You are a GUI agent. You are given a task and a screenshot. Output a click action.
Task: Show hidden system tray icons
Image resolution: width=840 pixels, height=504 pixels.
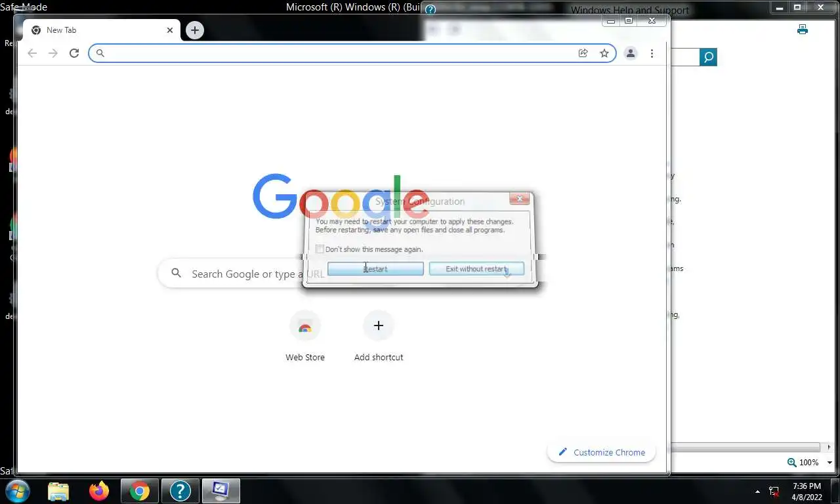[758, 491]
